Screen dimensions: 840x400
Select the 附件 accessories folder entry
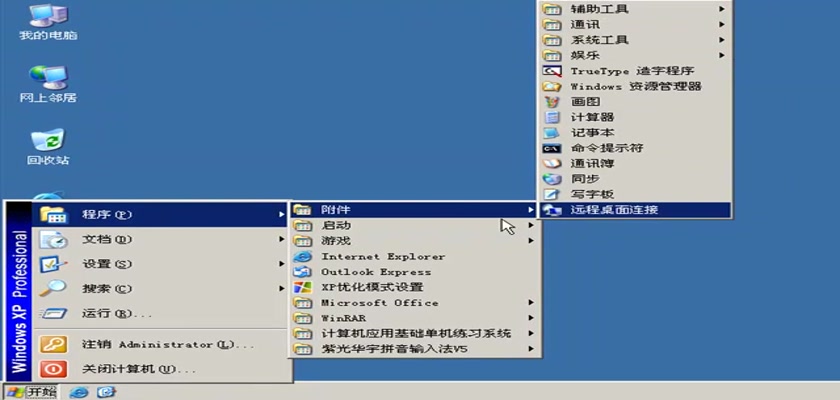tap(414, 209)
